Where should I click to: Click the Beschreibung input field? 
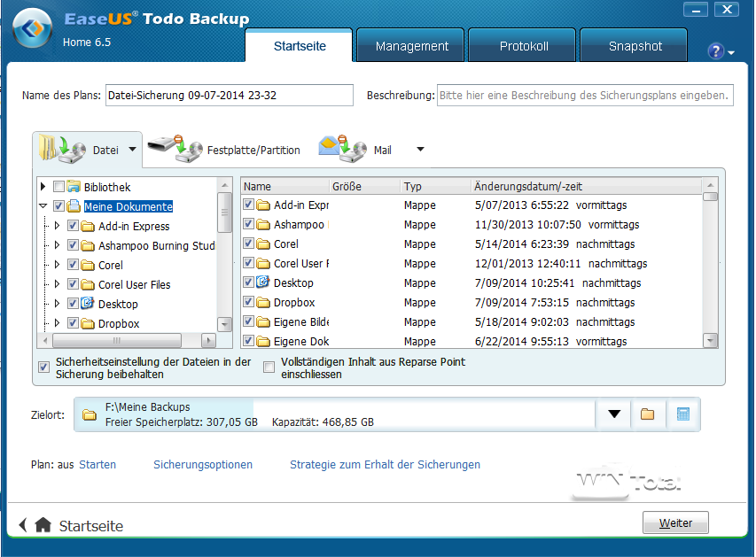click(x=585, y=95)
